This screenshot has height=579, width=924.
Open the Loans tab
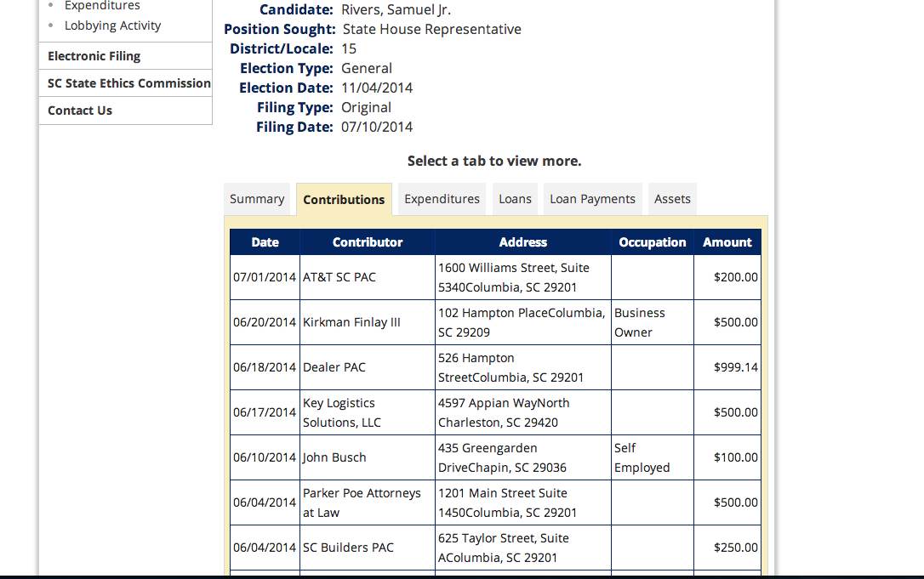coord(515,199)
